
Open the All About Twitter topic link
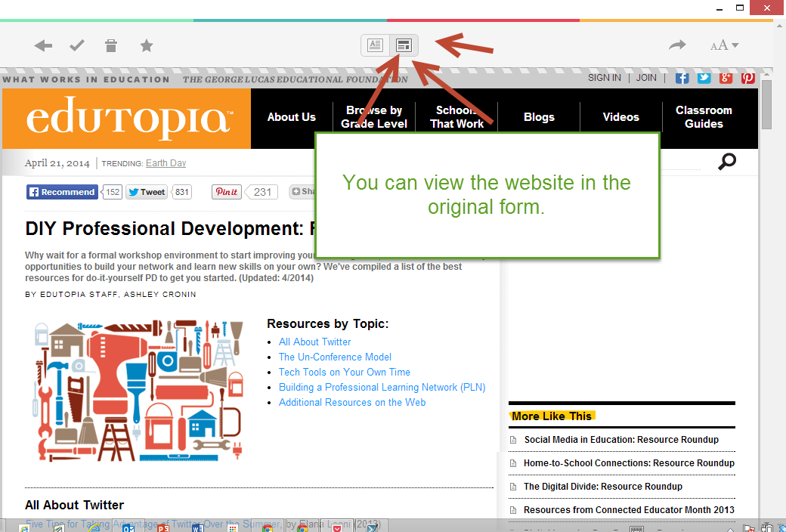tap(315, 342)
